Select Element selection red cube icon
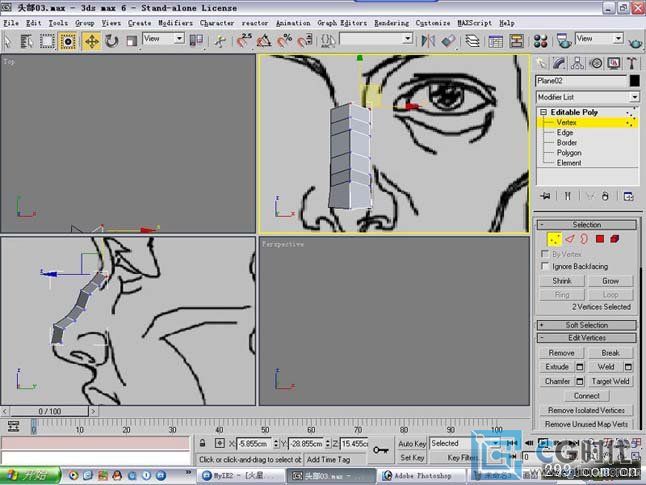The image size is (646, 485). 615,239
